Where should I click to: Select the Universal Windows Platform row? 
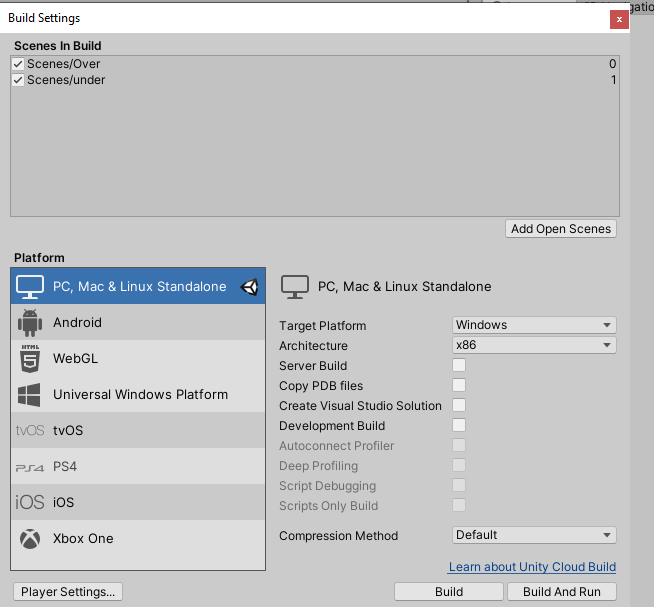138,394
